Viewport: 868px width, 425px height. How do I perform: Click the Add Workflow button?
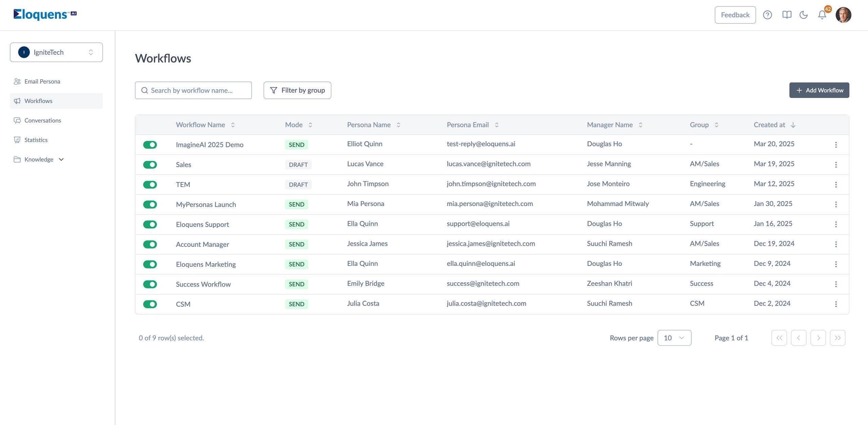pyautogui.click(x=819, y=90)
